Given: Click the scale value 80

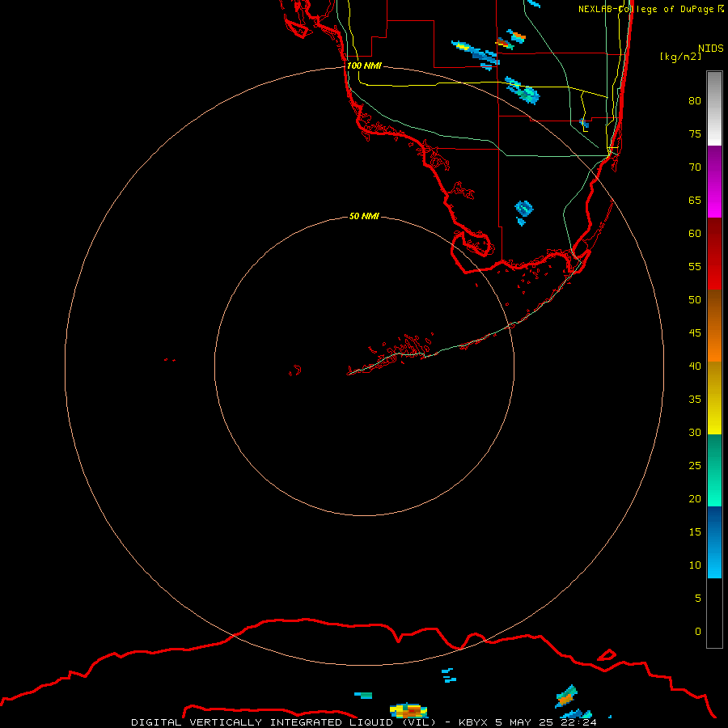Looking at the screenshot, I should pos(695,101).
